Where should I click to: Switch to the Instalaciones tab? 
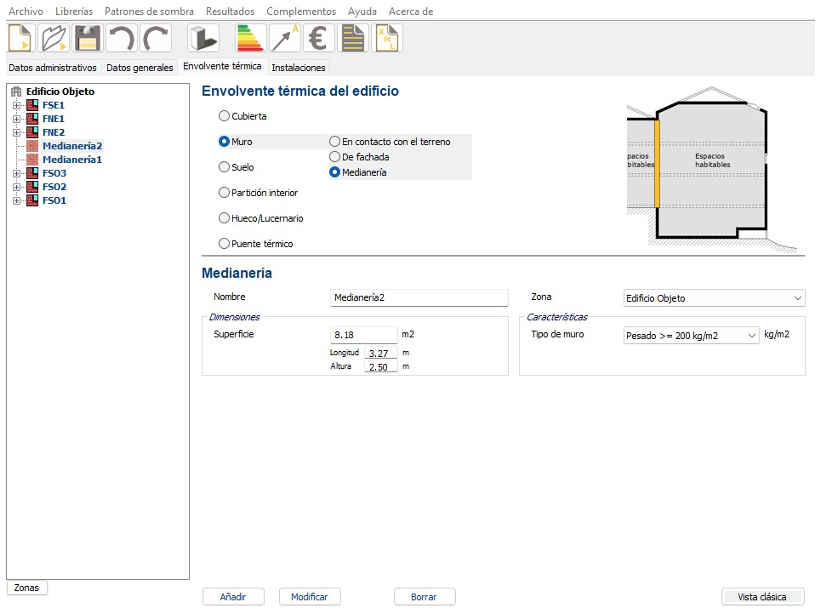coord(298,68)
